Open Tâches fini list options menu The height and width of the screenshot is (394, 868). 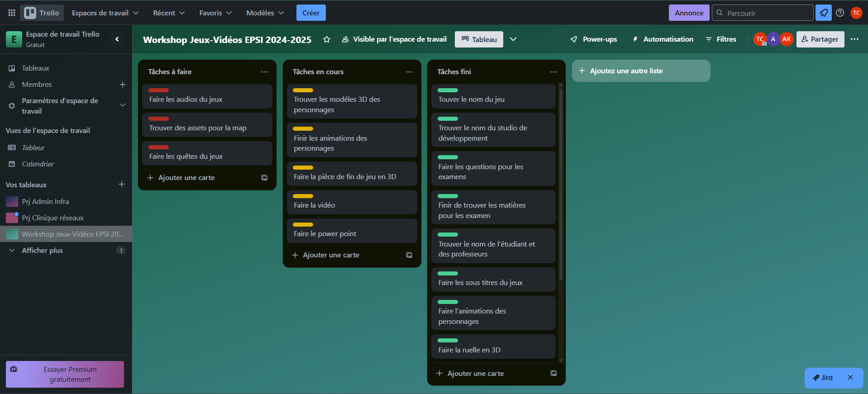click(553, 72)
